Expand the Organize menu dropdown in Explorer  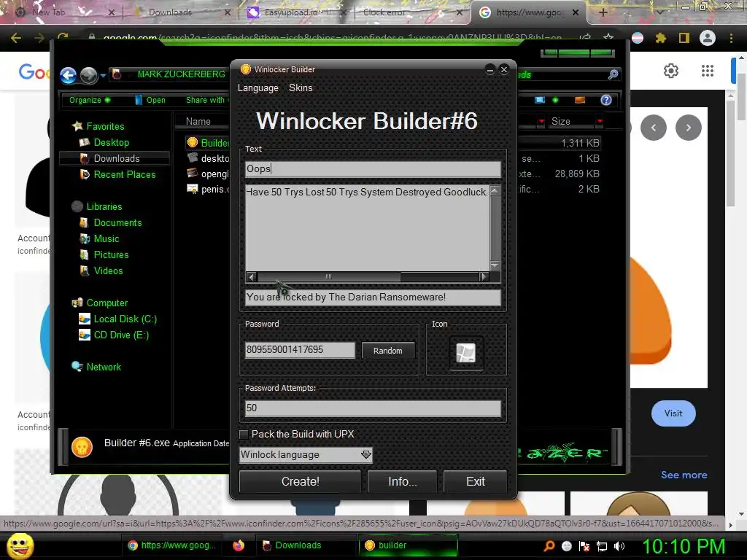click(x=90, y=100)
